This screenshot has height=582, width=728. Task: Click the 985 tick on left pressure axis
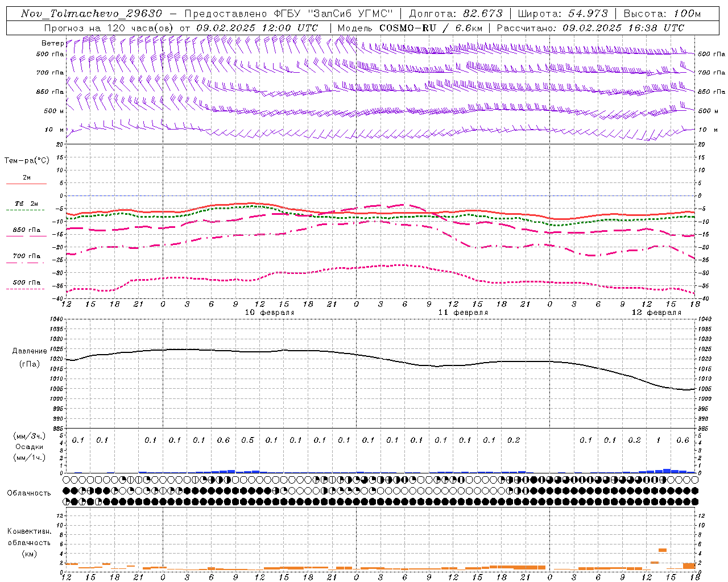57,429
